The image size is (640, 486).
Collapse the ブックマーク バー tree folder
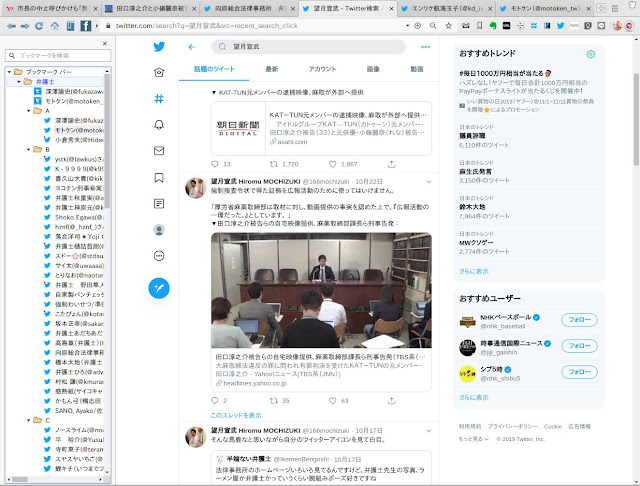(x=9, y=72)
